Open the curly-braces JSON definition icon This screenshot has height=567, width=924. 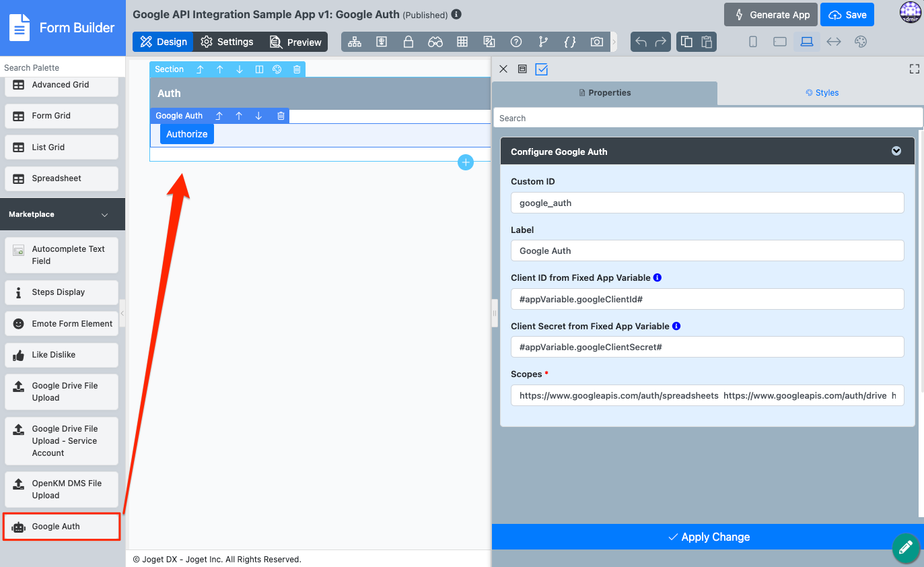[x=570, y=42]
